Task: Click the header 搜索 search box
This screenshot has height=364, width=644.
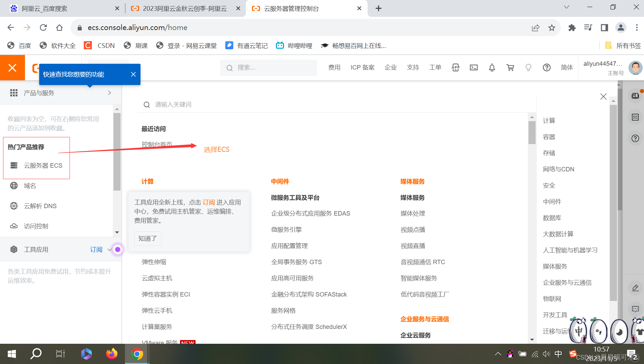Action: point(268,68)
